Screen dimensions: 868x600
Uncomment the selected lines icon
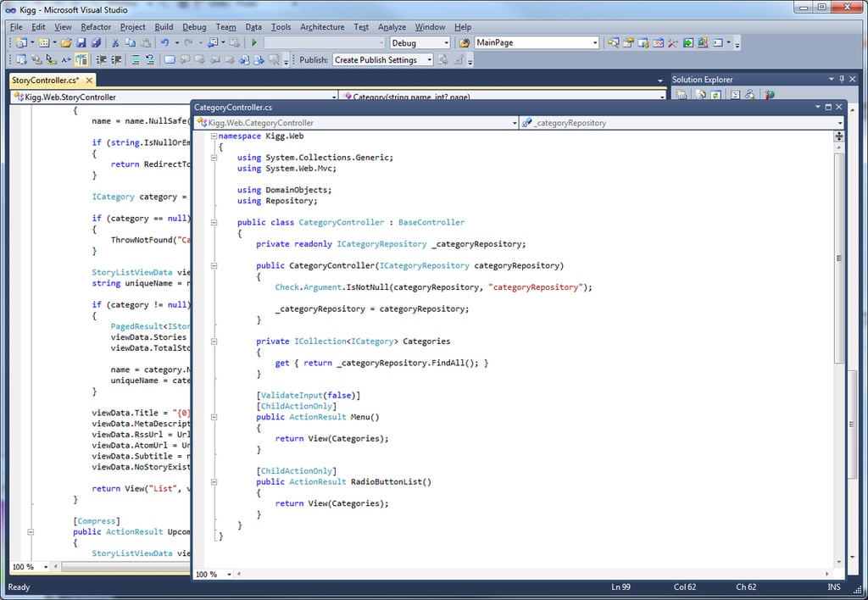[x=150, y=60]
